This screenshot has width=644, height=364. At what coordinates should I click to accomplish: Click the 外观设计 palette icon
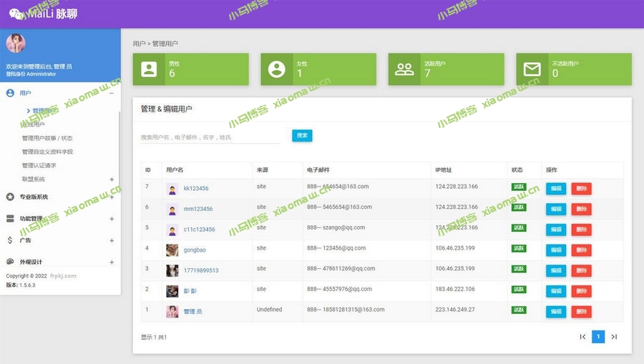click(x=10, y=262)
